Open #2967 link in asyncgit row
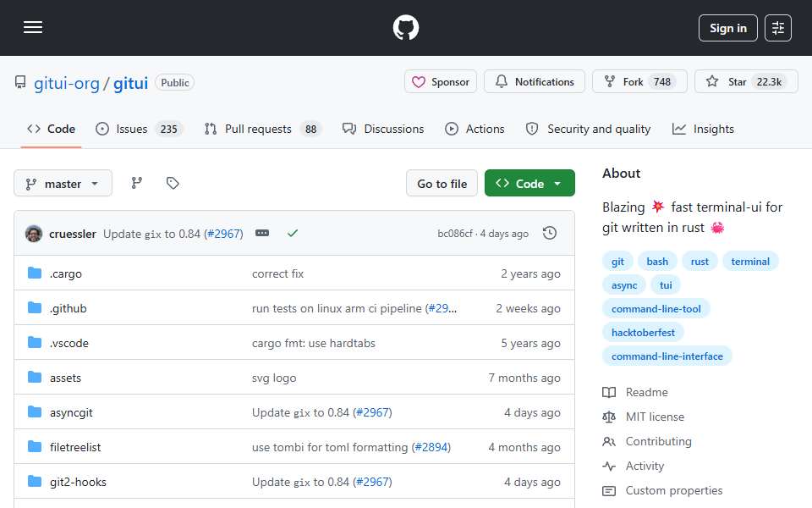 372,412
